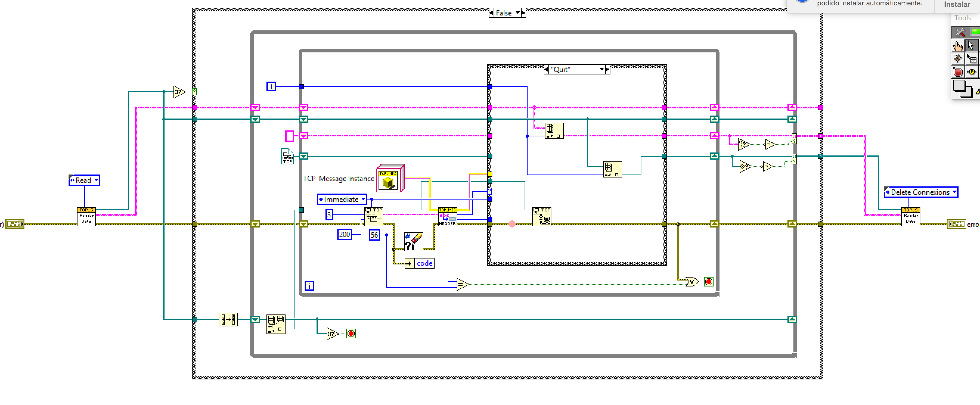The image size is (980, 405).
Task: Go to previous case on False selector
Action: [x=491, y=13]
